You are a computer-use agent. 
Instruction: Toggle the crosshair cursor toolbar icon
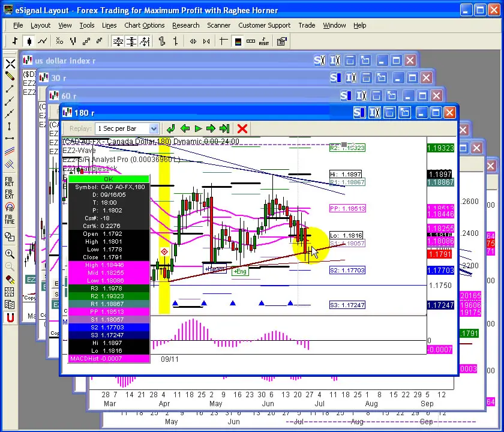pos(223,41)
